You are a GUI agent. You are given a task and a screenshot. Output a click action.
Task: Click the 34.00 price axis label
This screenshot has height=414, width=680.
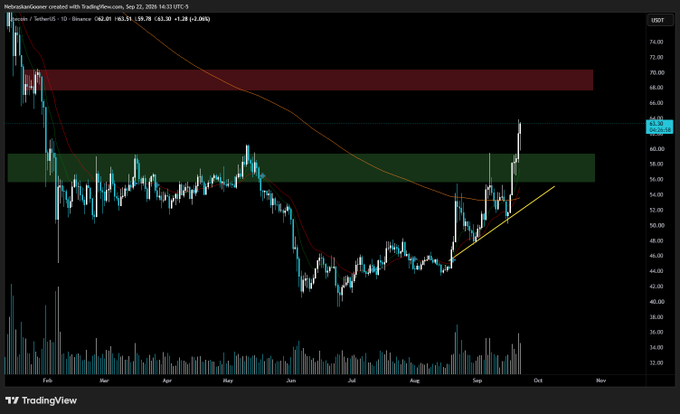pyautogui.click(x=656, y=348)
